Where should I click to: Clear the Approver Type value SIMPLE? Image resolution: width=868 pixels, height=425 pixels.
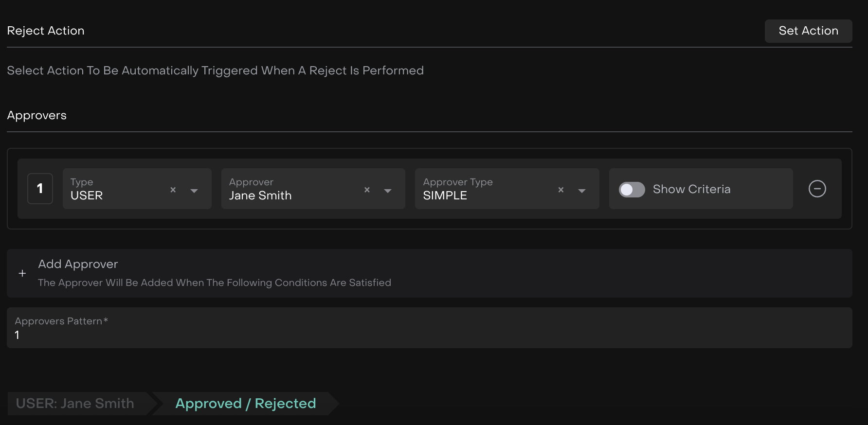coord(561,190)
